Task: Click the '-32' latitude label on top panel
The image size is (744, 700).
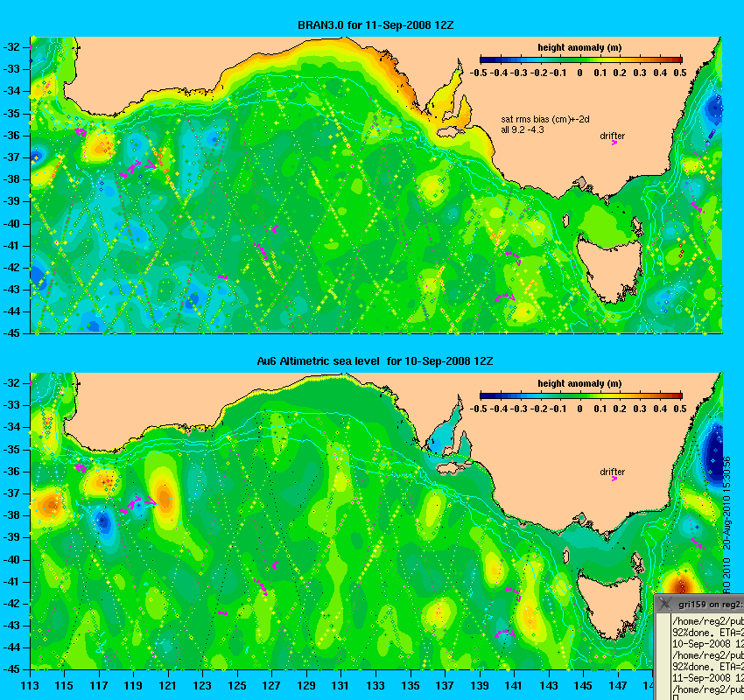Action: pos(11,47)
